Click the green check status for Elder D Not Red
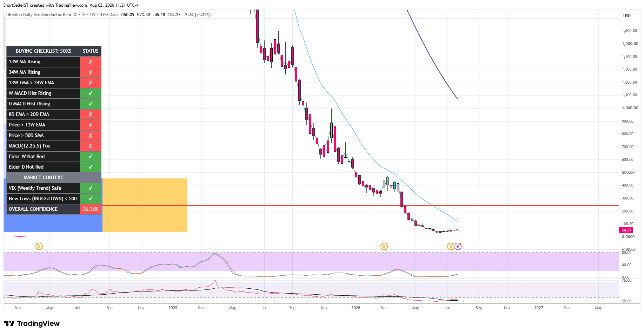The image size is (644, 334). [x=91, y=167]
